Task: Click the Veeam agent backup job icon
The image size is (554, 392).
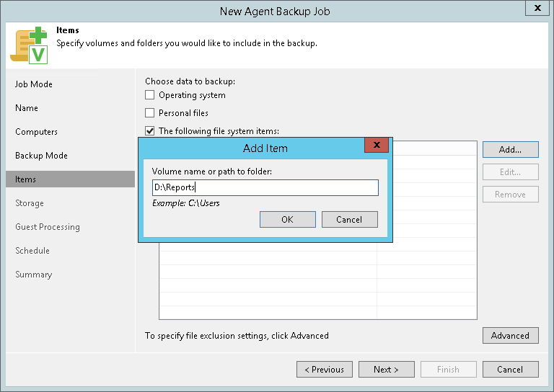Action: pyautogui.click(x=28, y=43)
